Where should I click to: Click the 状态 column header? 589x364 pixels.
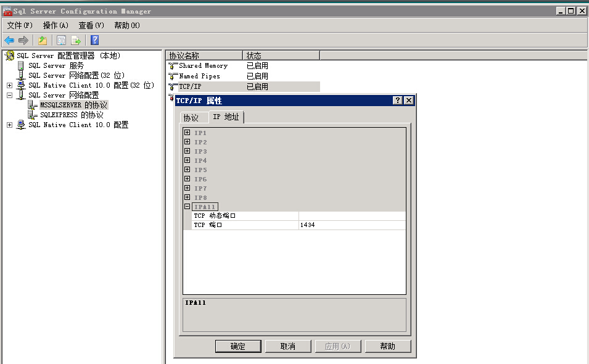(x=281, y=56)
